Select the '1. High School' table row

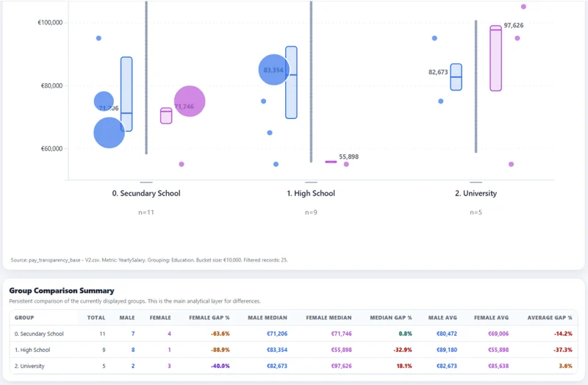[293, 350]
